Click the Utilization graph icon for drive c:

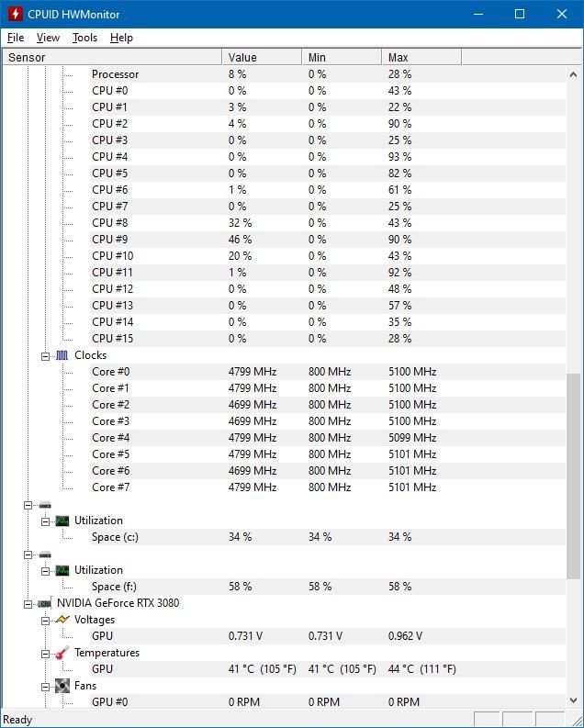point(62,521)
